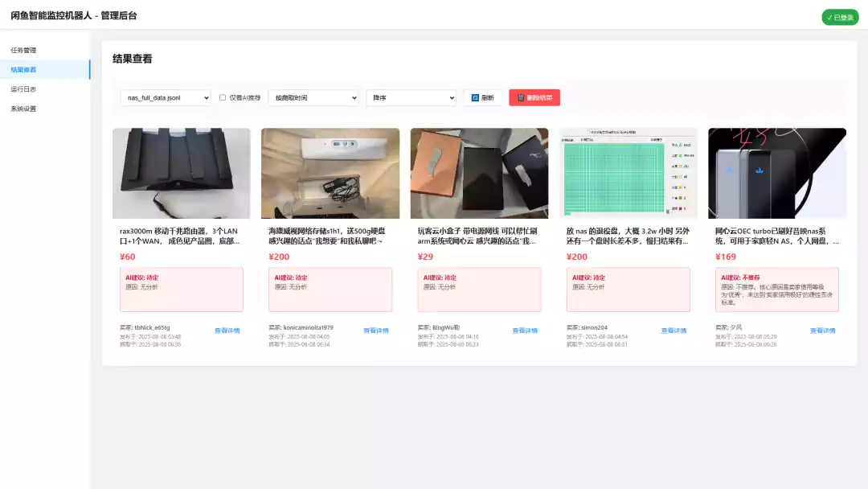
Task: Select 结果查看 in the sidebar
Action: 24,70
